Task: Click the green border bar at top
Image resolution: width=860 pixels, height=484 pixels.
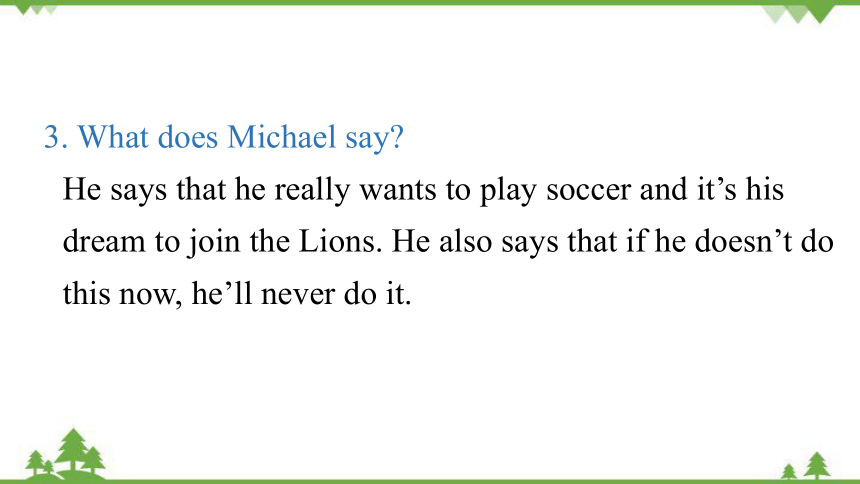Action: pyautogui.click(x=430, y=2)
